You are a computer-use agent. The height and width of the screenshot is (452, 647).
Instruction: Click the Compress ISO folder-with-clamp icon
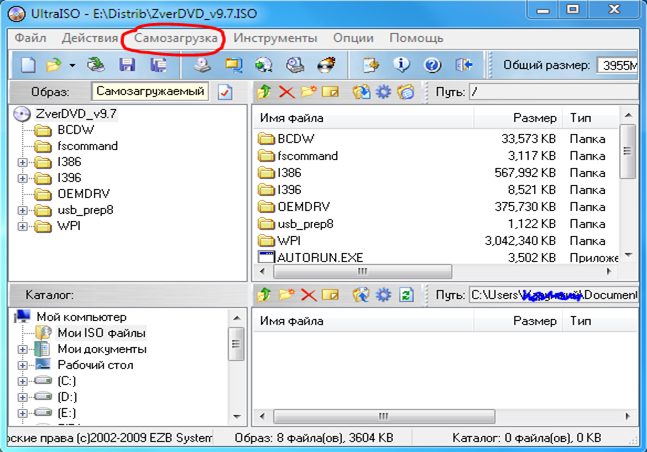click(234, 65)
